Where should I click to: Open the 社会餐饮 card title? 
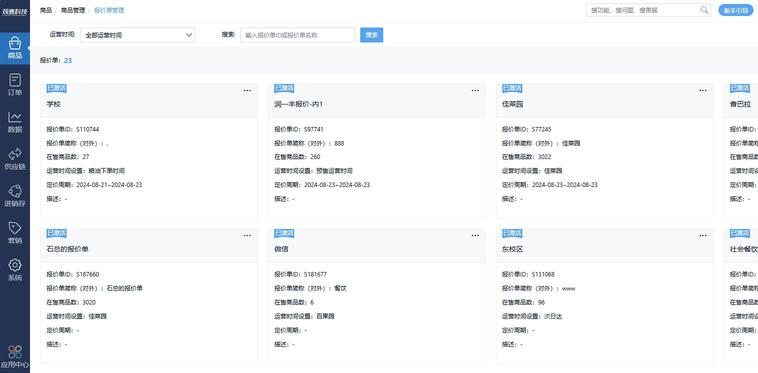click(743, 249)
